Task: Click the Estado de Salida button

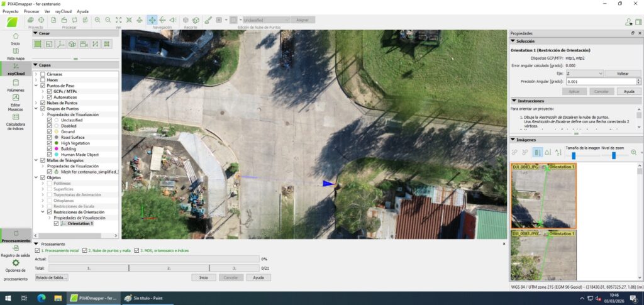Action: 52,277
